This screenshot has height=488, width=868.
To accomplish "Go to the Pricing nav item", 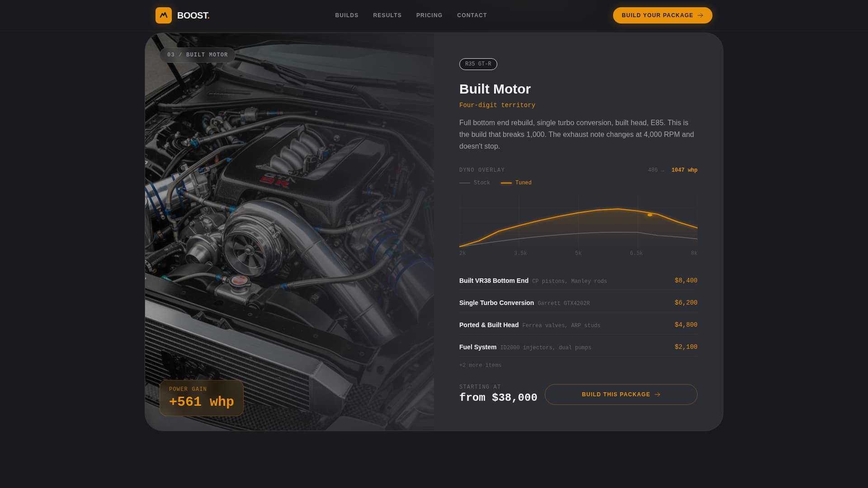I will click(x=429, y=15).
